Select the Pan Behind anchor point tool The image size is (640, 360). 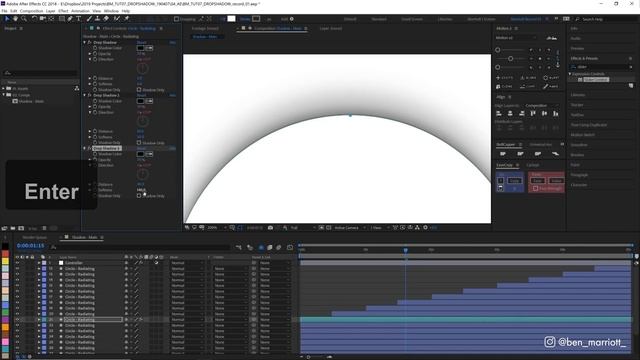coord(51,19)
